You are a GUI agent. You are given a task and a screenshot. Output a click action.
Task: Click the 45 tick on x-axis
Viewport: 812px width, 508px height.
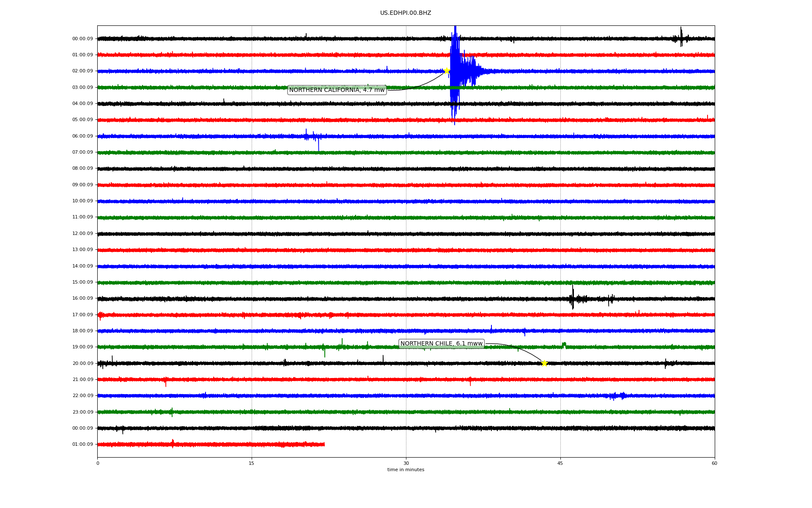click(x=560, y=463)
